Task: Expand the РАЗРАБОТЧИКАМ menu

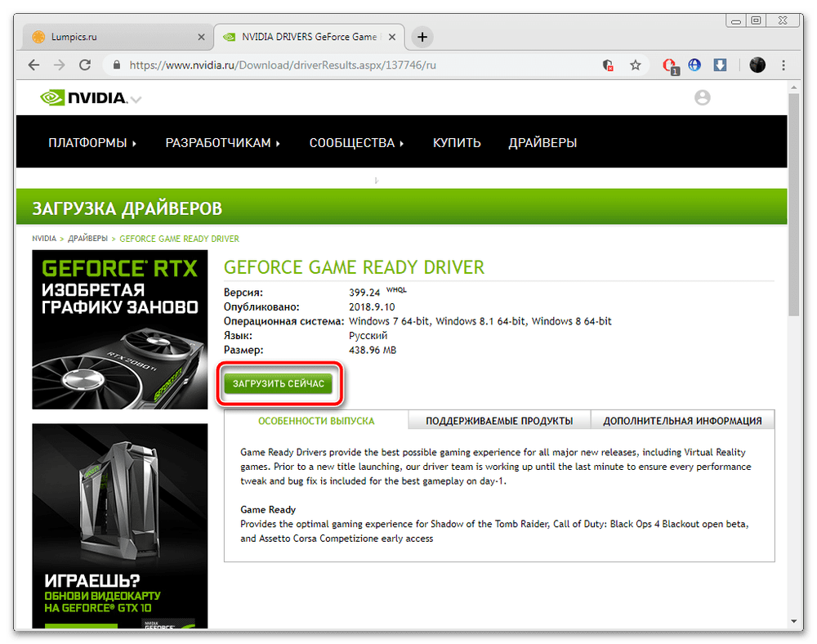Action: click(x=222, y=143)
